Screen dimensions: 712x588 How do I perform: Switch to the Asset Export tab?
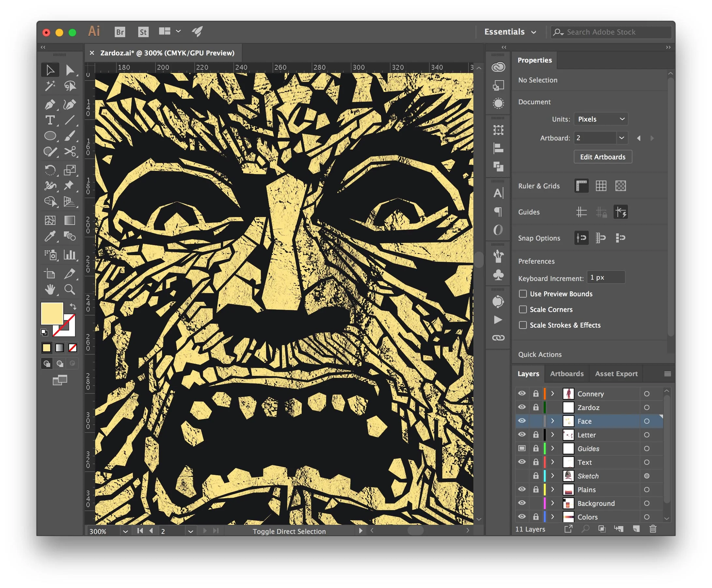point(616,374)
